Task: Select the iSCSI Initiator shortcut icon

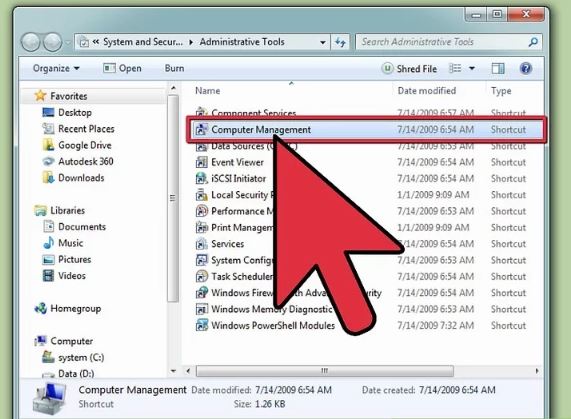Action: click(x=201, y=178)
